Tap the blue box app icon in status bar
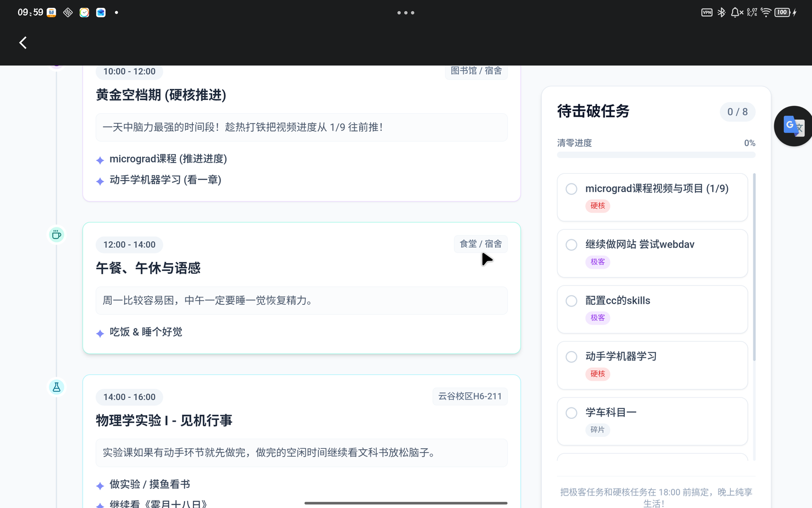812x508 pixels. tap(101, 12)
